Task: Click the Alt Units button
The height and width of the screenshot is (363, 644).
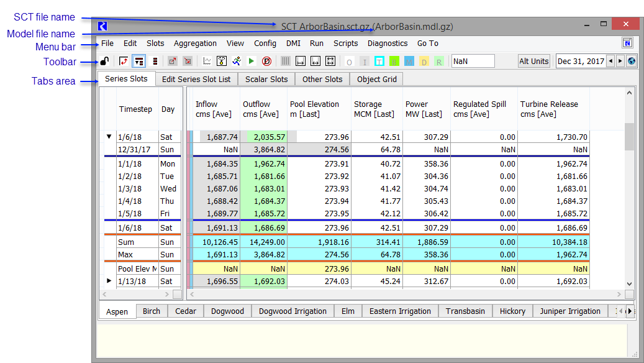Action: click(x=534, y=61)
